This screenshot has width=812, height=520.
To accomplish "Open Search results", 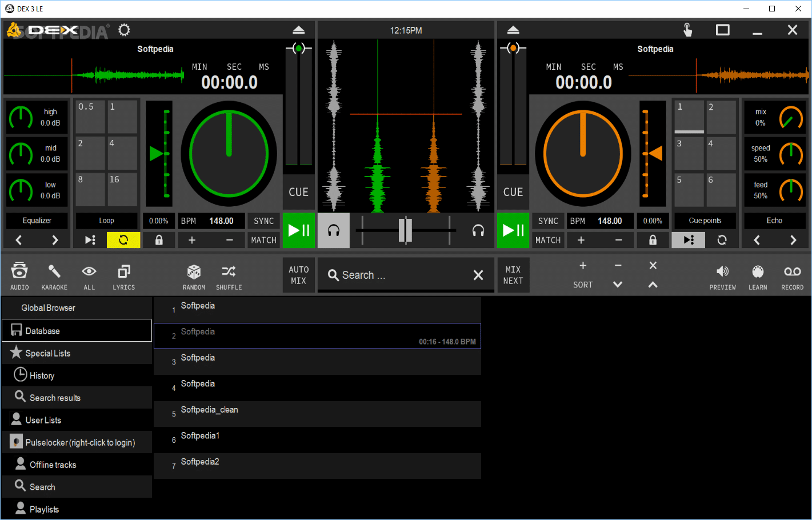I will pyautogui.click(x=77, y=398).
